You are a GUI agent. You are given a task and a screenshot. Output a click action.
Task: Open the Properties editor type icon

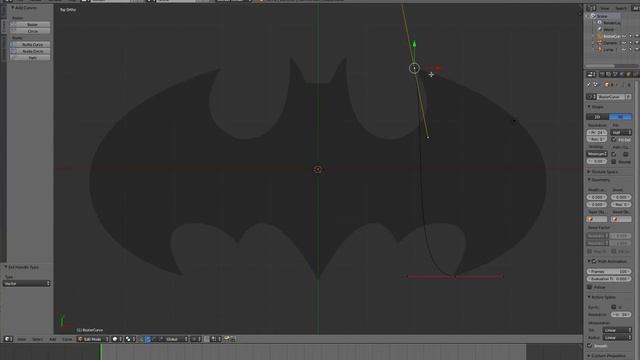(x=591, y=74)
